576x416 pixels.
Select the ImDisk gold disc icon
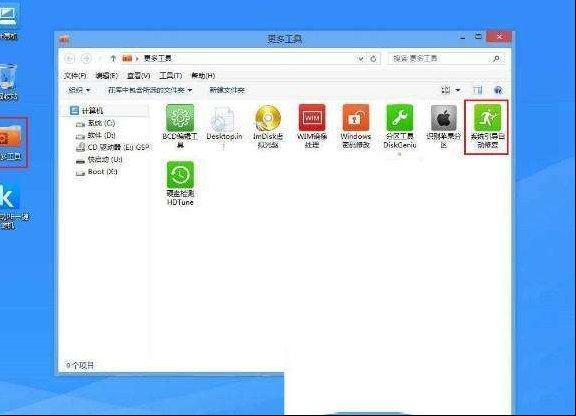tap(268, 118)
